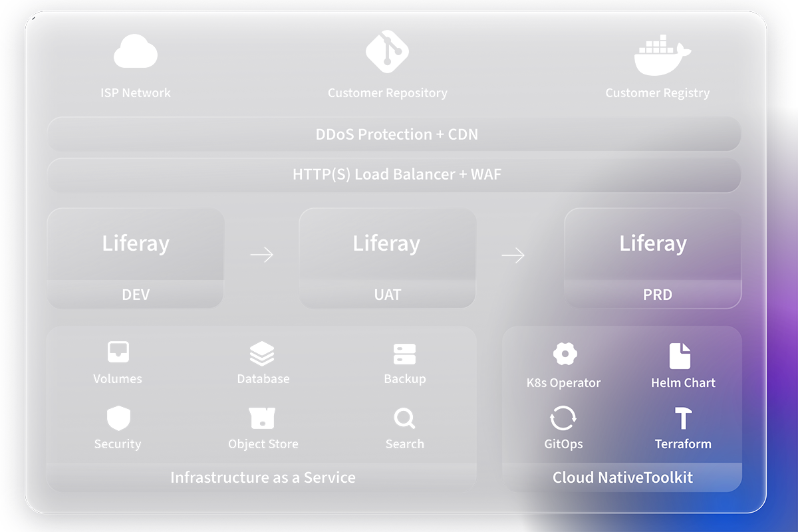Click the HTTP(S) Load Balancer + WAF bar

(394, 175)
